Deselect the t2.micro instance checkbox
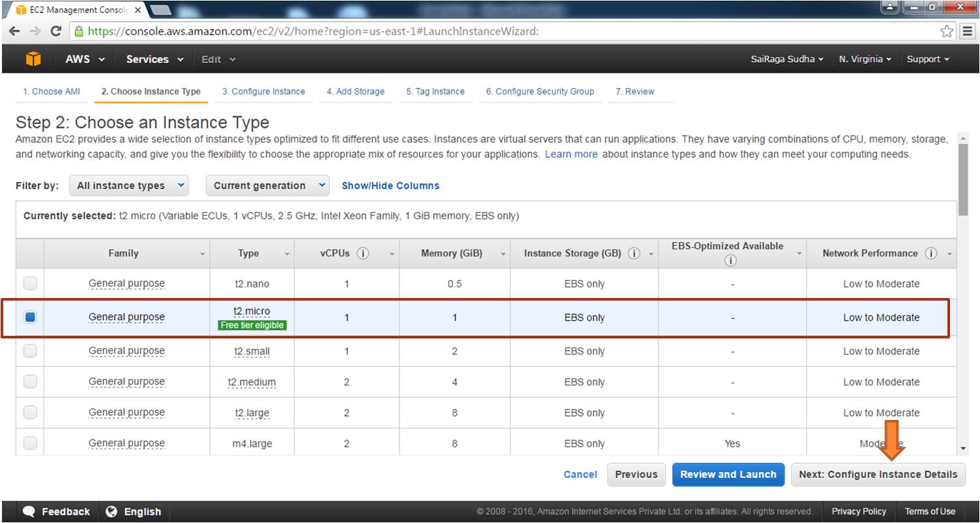Image resolution: width=980 pixels, height=523 pixels. point(30,318)
